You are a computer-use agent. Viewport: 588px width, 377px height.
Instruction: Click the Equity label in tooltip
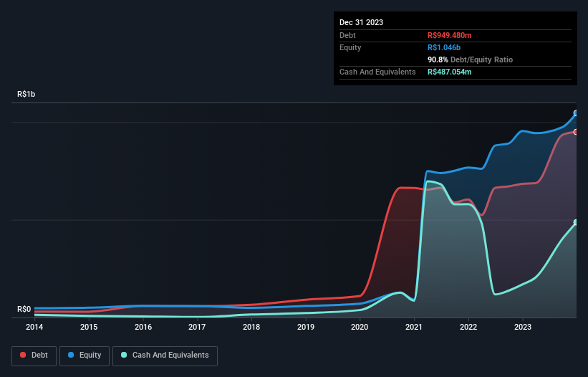[x=350, y=47]
